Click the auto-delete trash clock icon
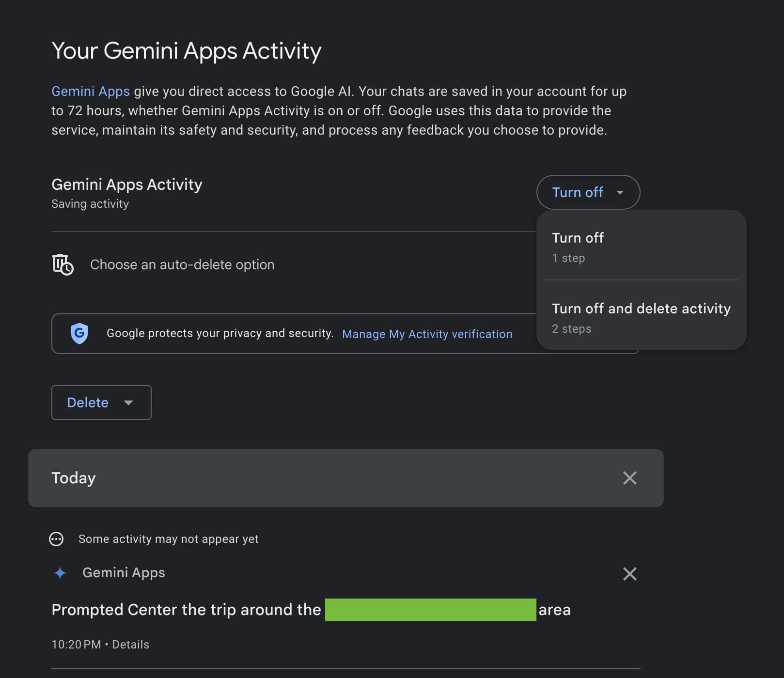Screen dimensions: 784x678 pyautogui.click(x=63, y=264)
